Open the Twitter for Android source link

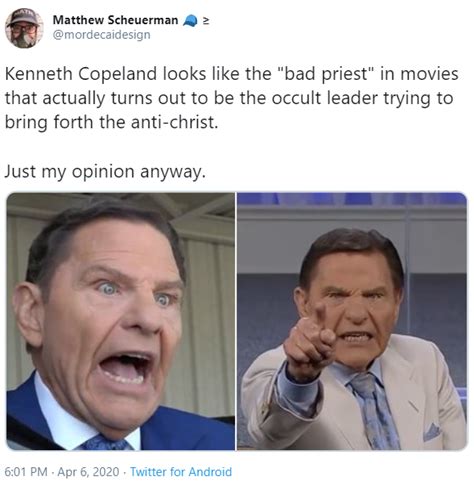pyautogui.click(x=181, y=472)
